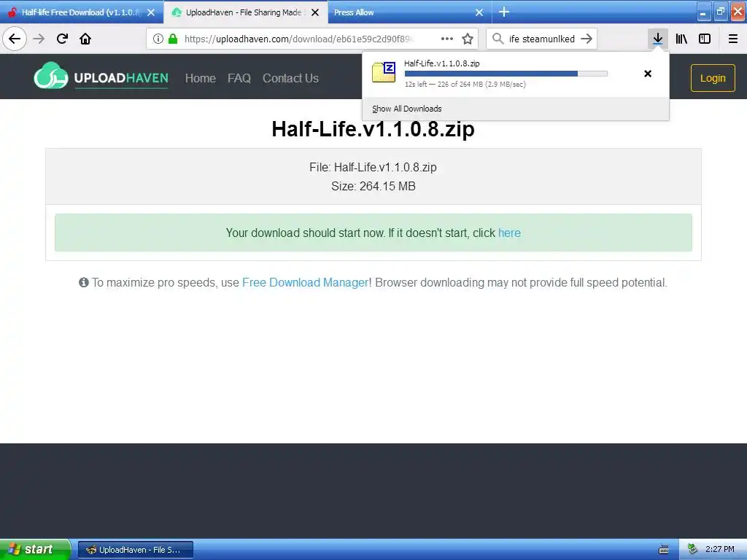Open the FAQ page

239,78
